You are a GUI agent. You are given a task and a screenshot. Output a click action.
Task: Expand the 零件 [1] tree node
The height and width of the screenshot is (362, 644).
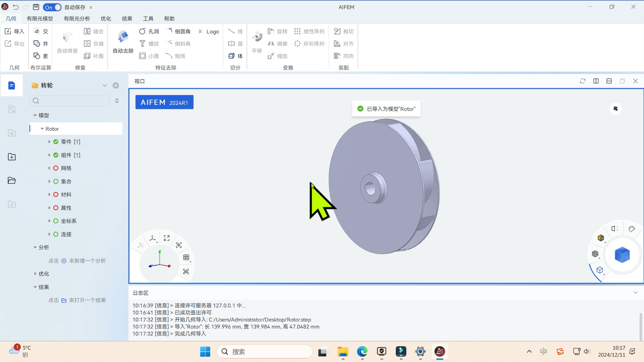[x=49, y=141]
